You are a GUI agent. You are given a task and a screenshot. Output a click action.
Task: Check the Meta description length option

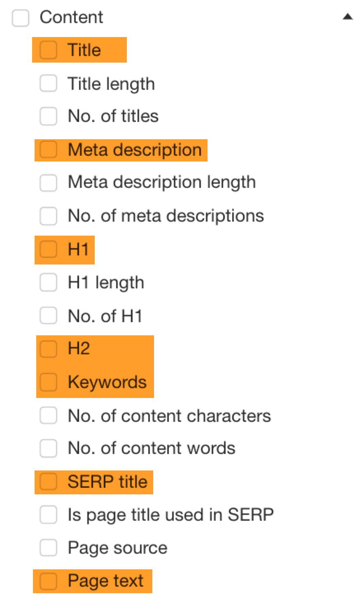click(48, 183)
